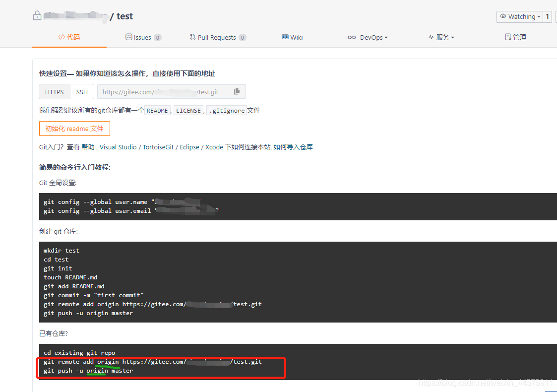Click the 'touch README.md' command line
557x392 pixels.
tap(70, 277)
